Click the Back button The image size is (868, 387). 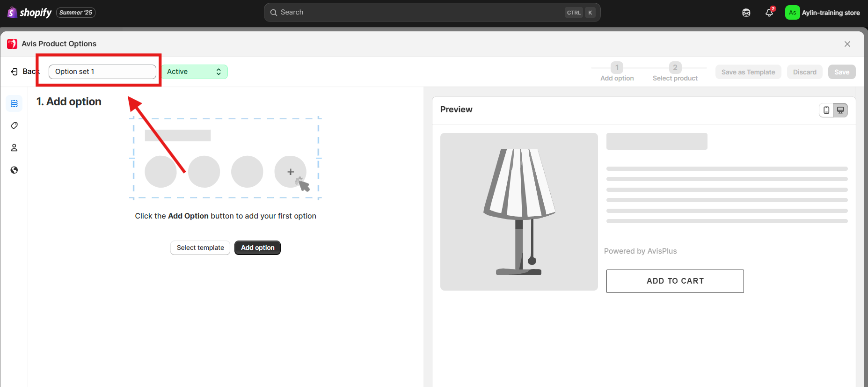[25, 72]
